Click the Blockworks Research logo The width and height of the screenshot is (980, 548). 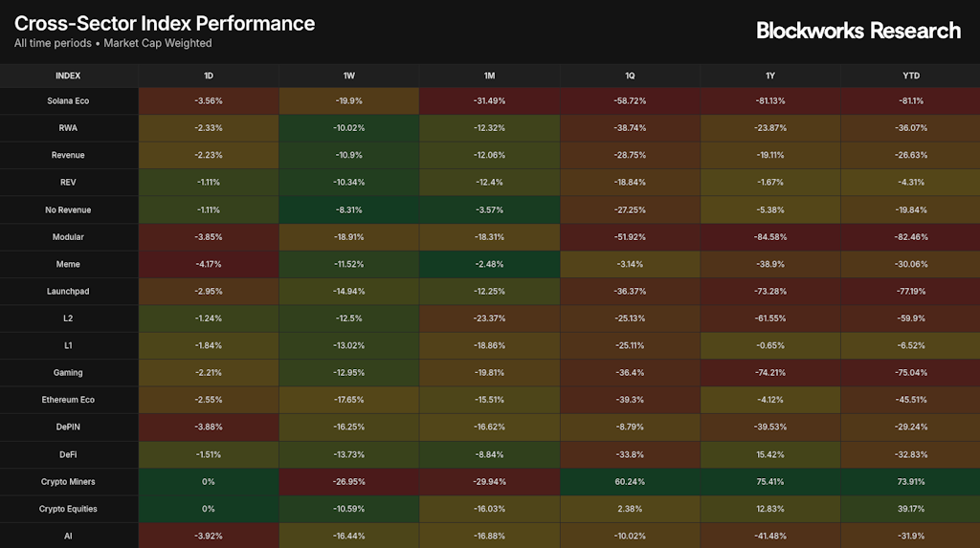[x=857, y=31]
